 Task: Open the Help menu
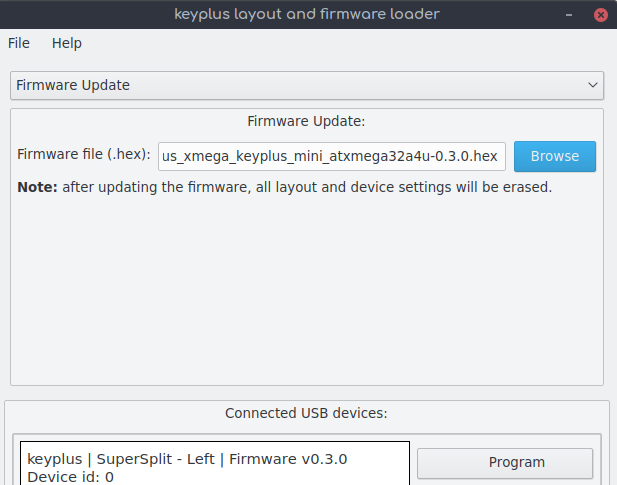click(x=67, y=43)
